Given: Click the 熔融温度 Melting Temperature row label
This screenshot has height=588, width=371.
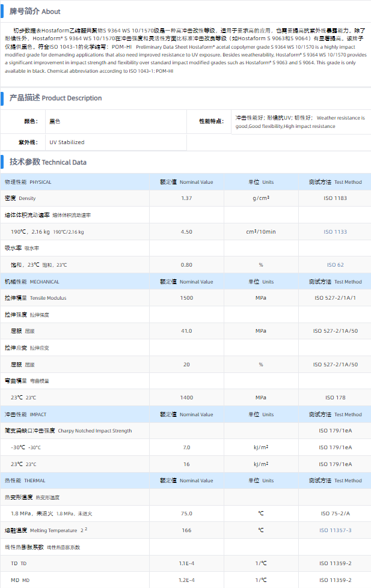Looking at the screenshot, I should tap(44, 530).
